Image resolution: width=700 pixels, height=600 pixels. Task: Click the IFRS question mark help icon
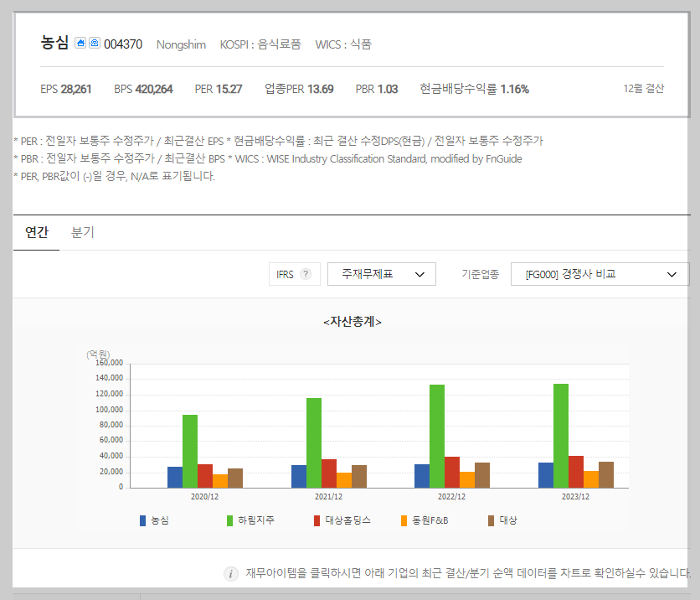click(306, 274)
